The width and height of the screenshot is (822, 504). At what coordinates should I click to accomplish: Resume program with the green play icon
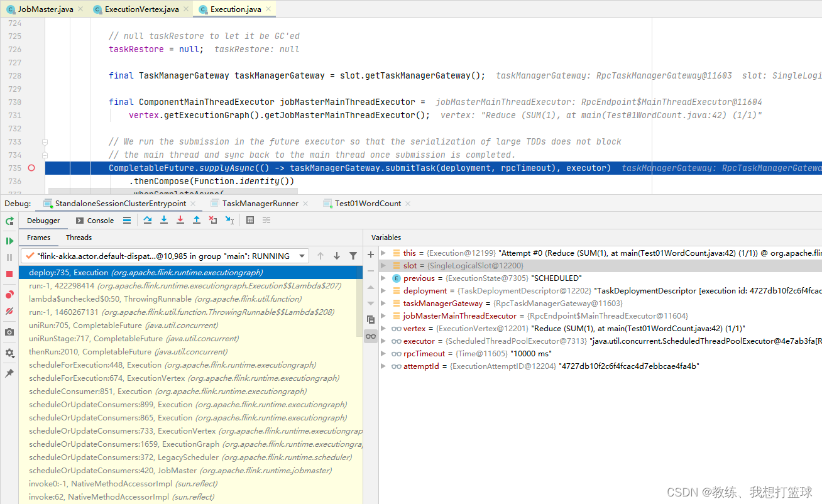coord(9,241)
